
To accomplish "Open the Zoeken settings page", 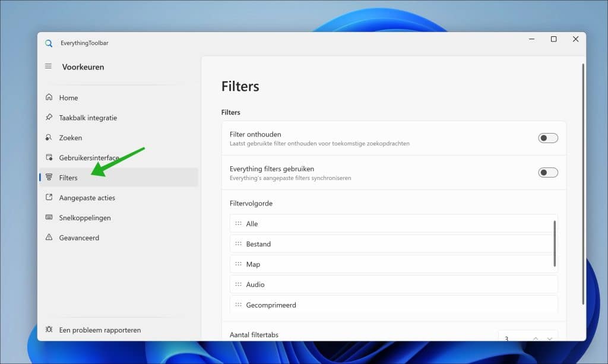I will [118, 138].
